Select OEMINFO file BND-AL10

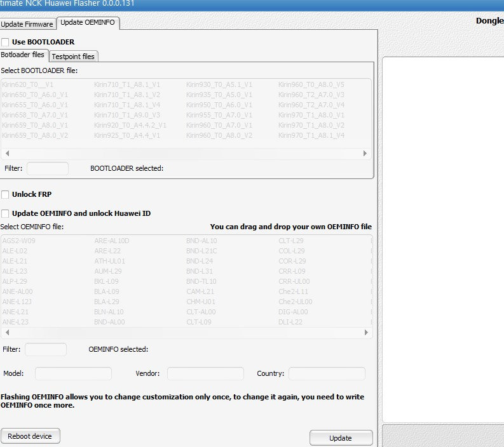[x=202, y=241]
